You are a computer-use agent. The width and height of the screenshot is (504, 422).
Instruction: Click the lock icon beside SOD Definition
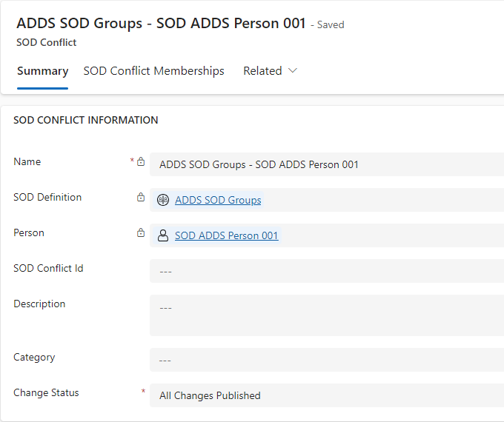(141, 197)
